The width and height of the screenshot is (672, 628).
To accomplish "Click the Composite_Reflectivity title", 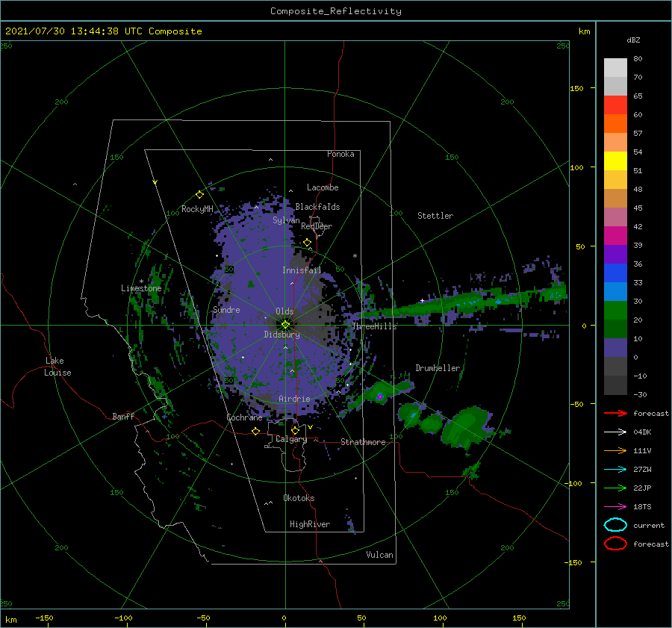I will tap(336, 11).
